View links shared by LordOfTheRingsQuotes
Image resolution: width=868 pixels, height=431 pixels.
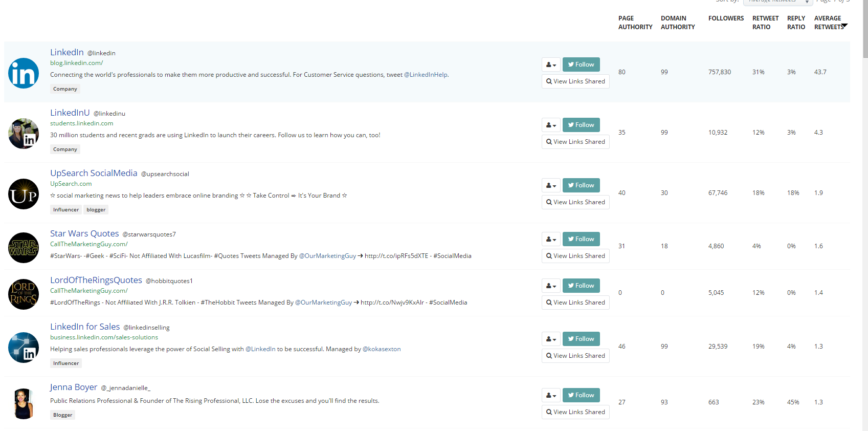[x=575, y=303]
